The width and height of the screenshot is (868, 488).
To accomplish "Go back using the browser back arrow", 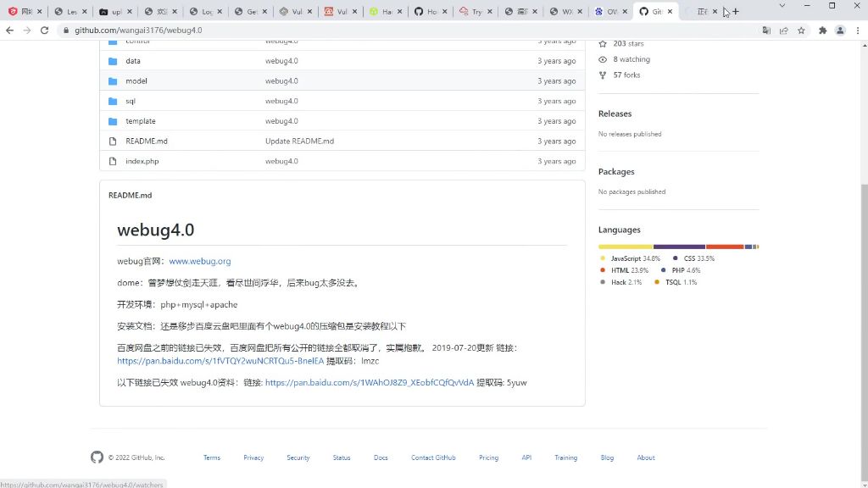I will 9,30.
